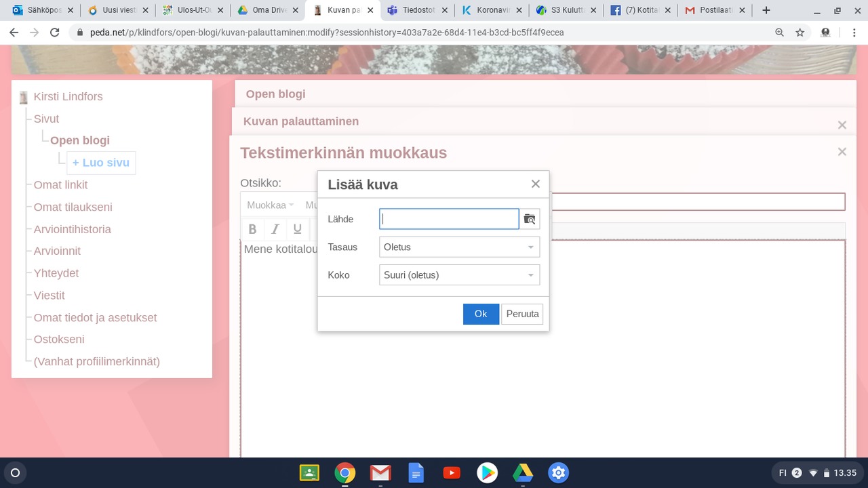The image size is (868, 488).
Task: Open Chrome from the shelf
Action: (x=344, y=472)
